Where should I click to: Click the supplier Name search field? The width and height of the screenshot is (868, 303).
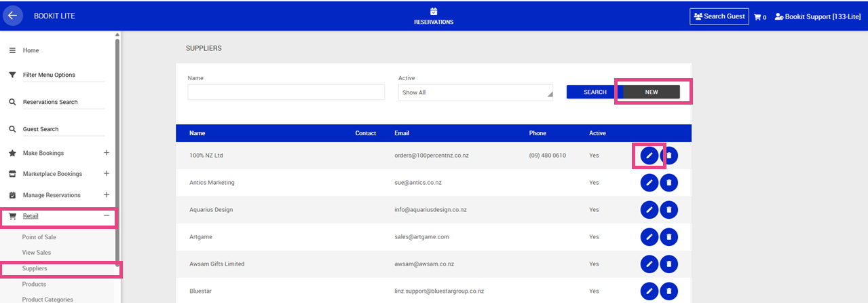(286, 92)
